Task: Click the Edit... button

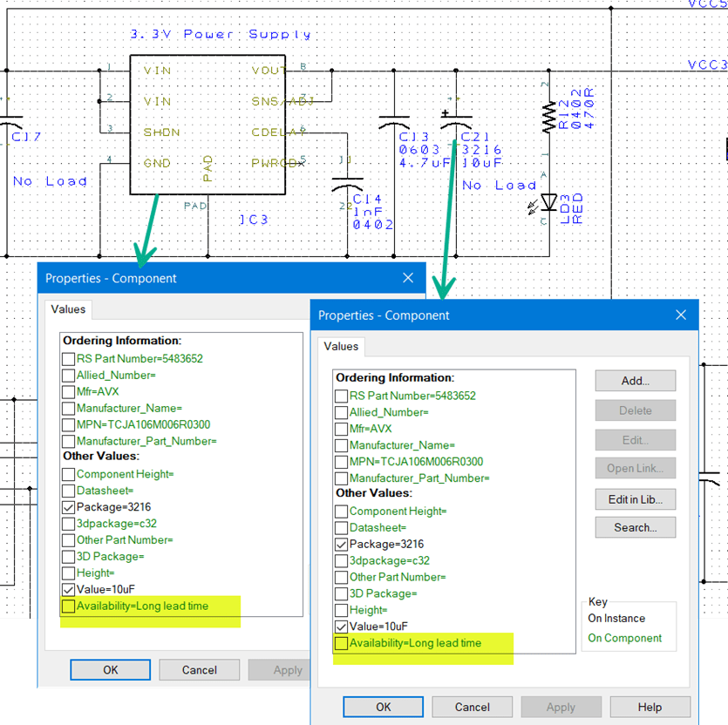Action: pos(635,440)
